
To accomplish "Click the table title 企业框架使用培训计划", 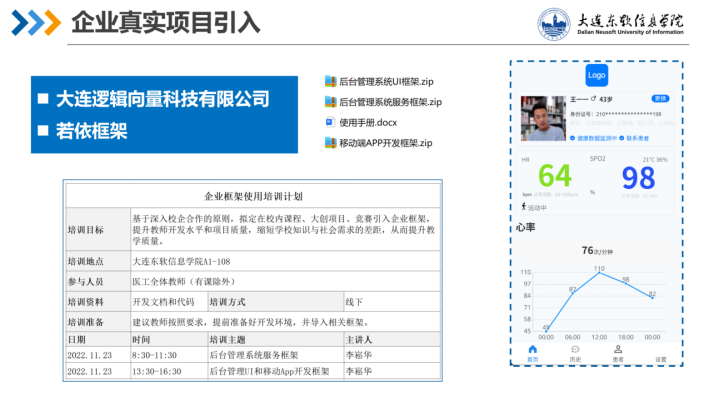I will 253,196.
